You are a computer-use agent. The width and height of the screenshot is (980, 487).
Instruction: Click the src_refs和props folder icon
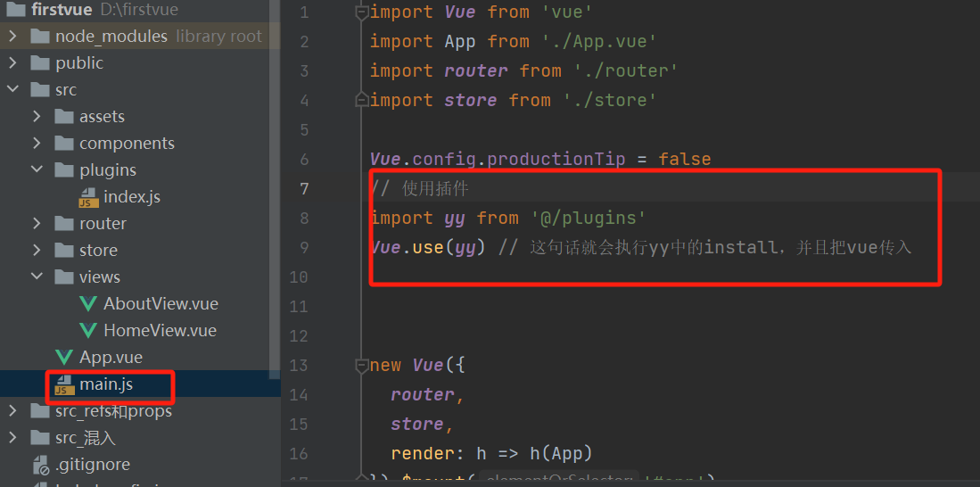[40, 410]
